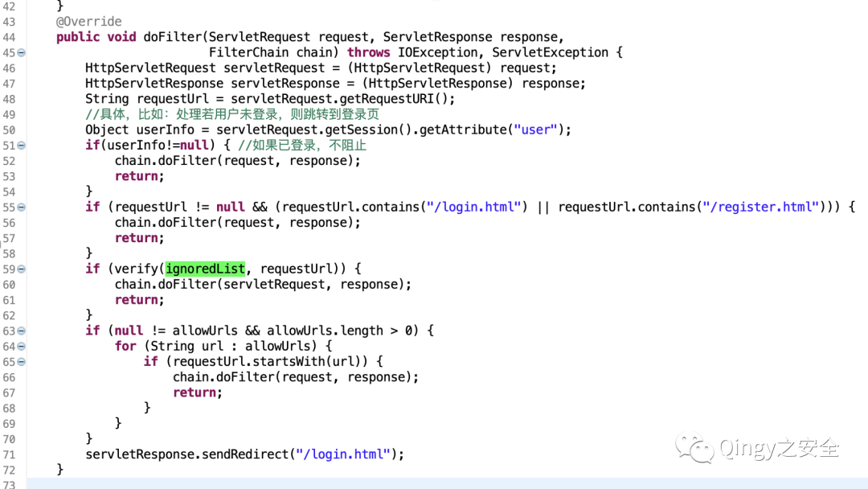The height and width of the screenshot is (489, 868).
Task: Click line number 48 in the gutter
Action: click(x=9, y=99)
